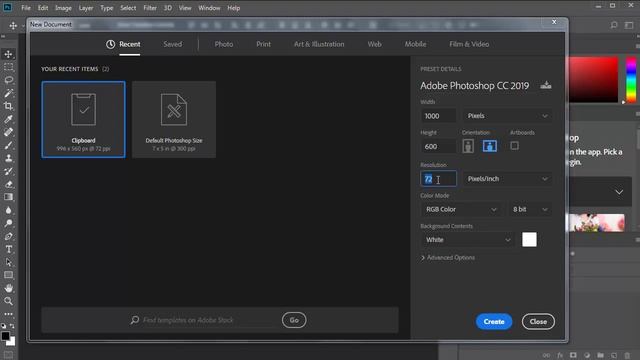640x360 pixels.
Task: Click the foreground color swatch in toolbar
Action: point(5,336)
